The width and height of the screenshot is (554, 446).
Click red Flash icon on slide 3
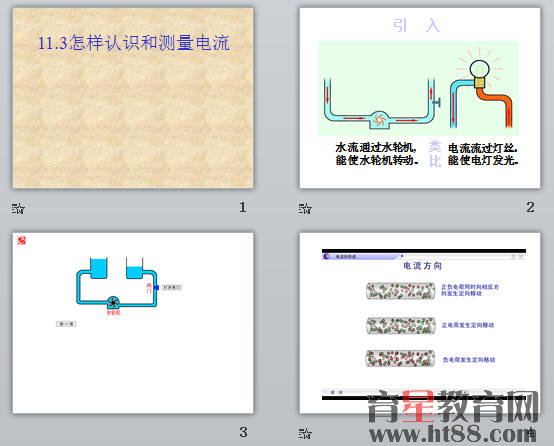tap(22, 240)
